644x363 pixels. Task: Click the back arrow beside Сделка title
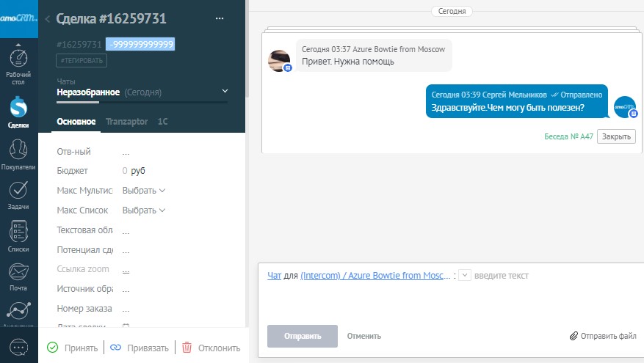coord(48,19)
